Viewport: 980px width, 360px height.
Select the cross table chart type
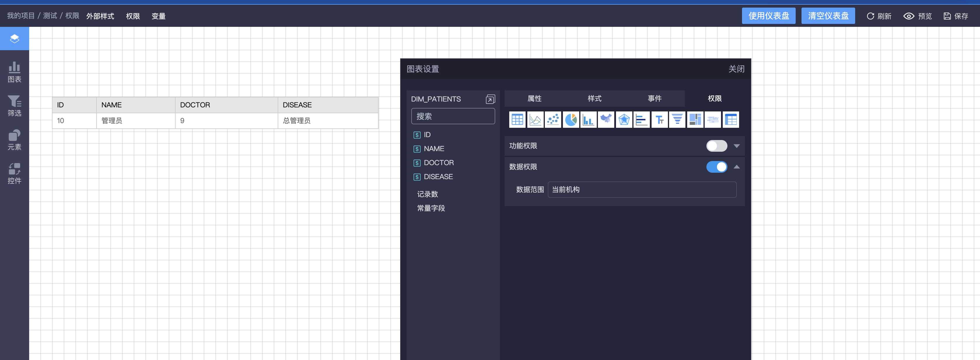(731, 120)
